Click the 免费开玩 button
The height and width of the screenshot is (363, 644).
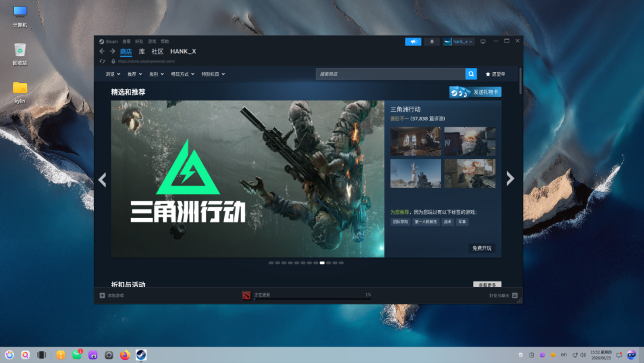(x=482, y=248)
